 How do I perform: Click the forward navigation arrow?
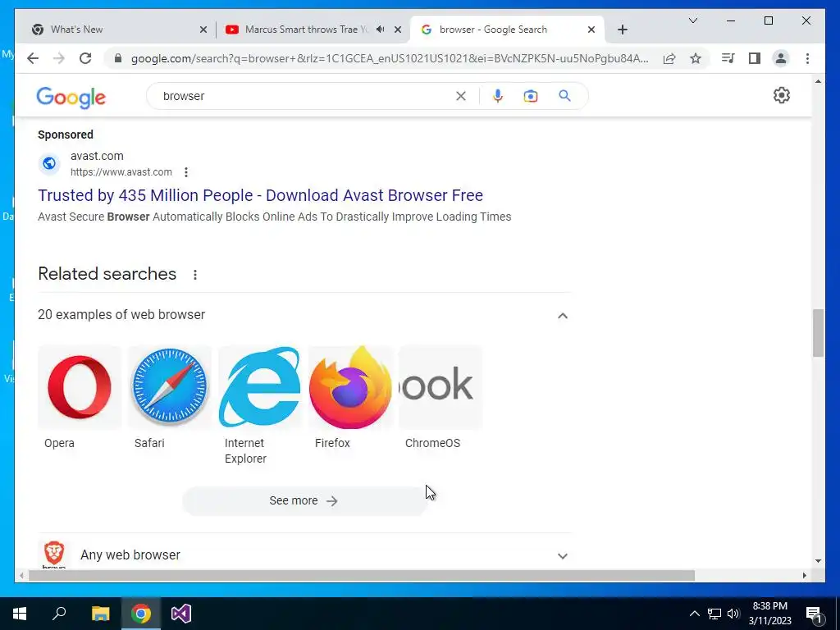tap(59, 58)
